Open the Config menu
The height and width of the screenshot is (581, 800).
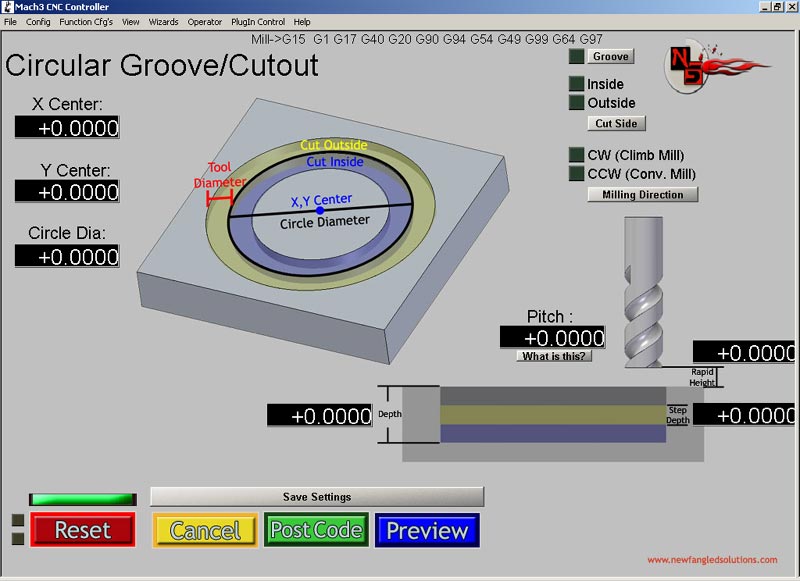pyautogui.click(x=38, y=22)
